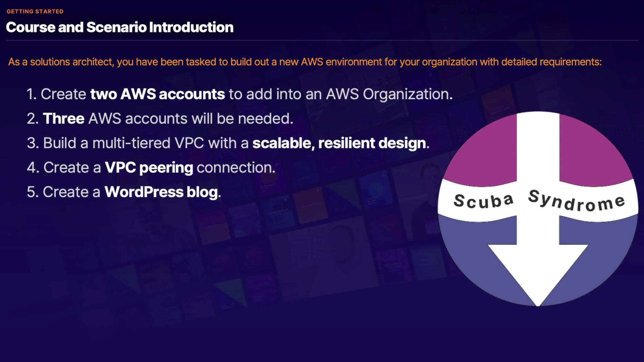Click the word "Syndrome" in the logo

tap(576, 201)
